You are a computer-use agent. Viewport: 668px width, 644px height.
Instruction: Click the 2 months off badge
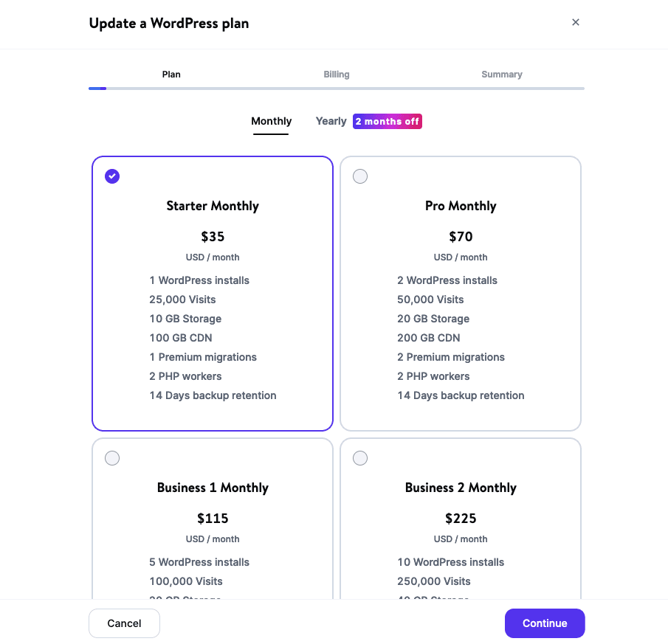[387, 121]
